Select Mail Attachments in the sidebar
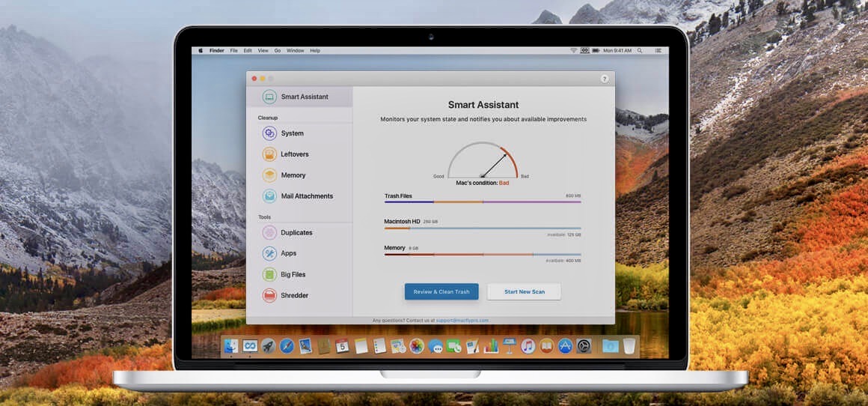Screen dimensions: 868x406 coord(299,196)
